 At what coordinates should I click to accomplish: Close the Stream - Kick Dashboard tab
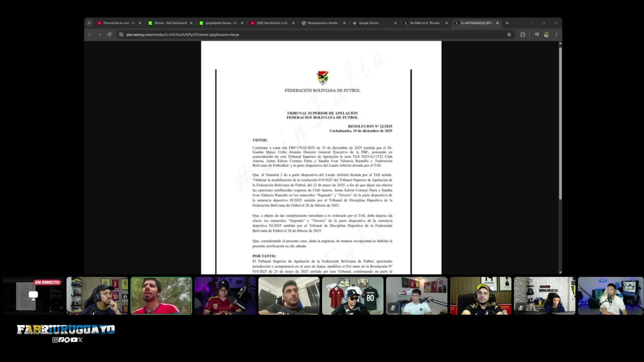point(191,23)
